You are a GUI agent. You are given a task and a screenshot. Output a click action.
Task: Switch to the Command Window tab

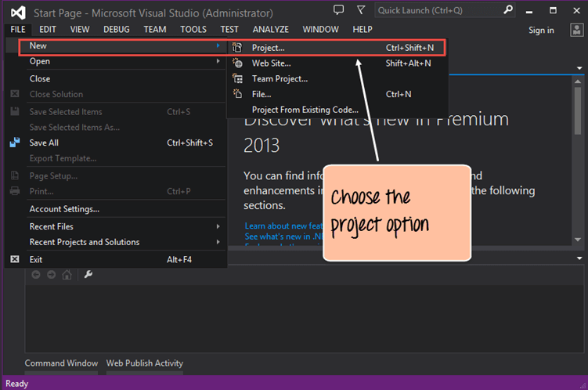click(x=61, y=363)
